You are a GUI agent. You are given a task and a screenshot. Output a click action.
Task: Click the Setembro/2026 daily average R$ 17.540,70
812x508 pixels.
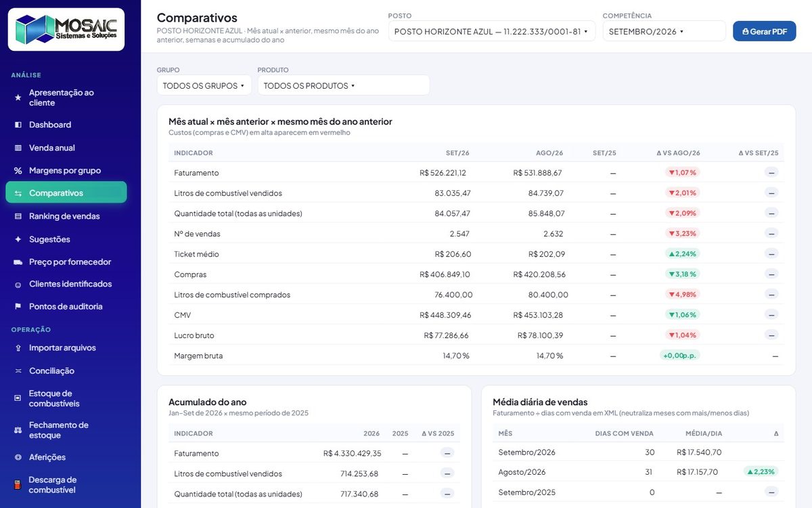[699, 452]
